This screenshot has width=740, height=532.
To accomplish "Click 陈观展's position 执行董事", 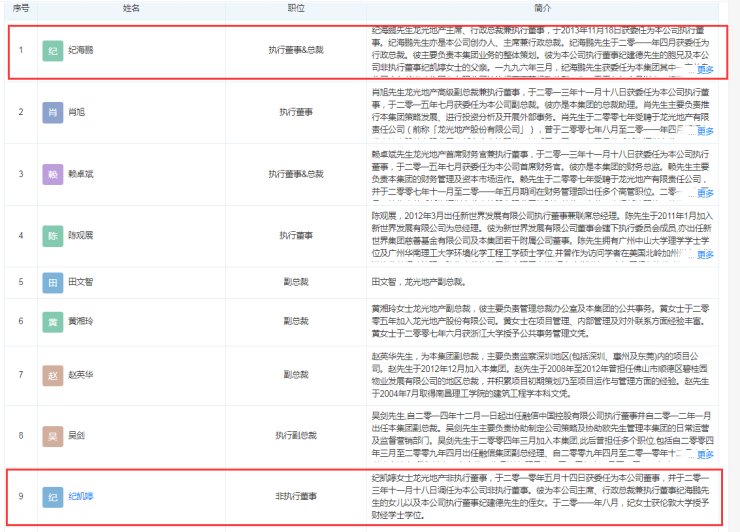I will (x=296, y=235).
